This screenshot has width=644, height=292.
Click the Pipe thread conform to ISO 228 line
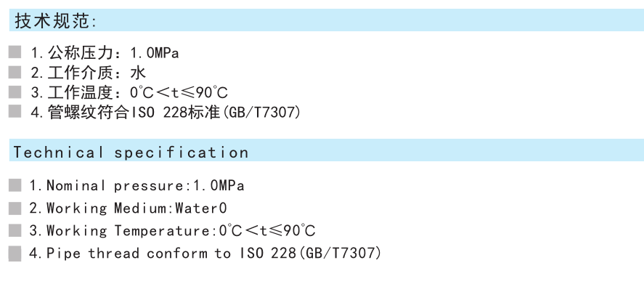tap(205, 253)
